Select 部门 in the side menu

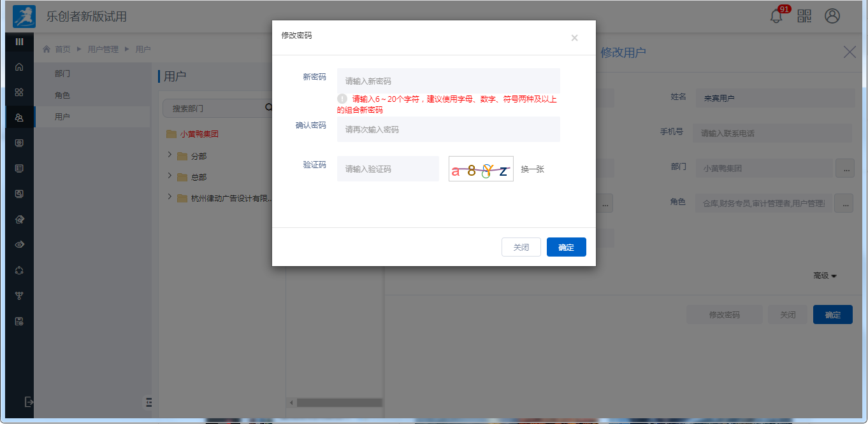click(x=62, y=74)
